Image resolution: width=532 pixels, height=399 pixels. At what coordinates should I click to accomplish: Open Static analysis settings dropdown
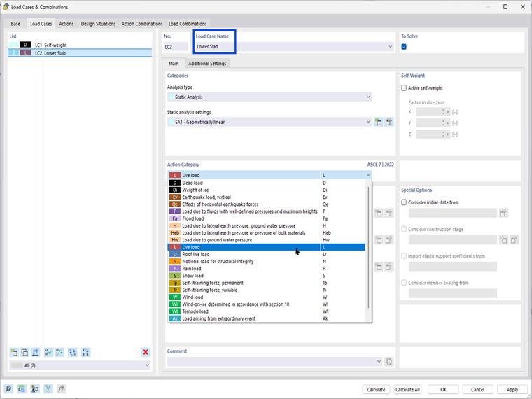click(368, 122)
